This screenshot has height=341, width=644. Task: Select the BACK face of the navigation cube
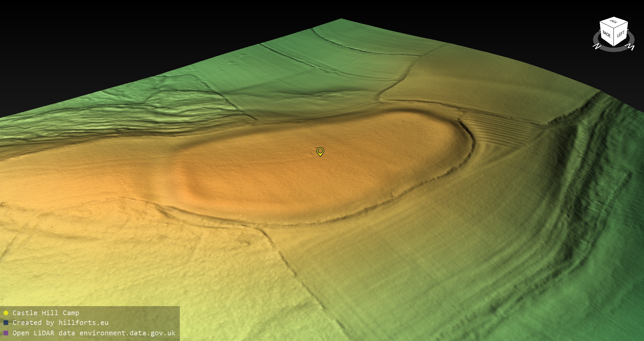(x=606, y=34)
